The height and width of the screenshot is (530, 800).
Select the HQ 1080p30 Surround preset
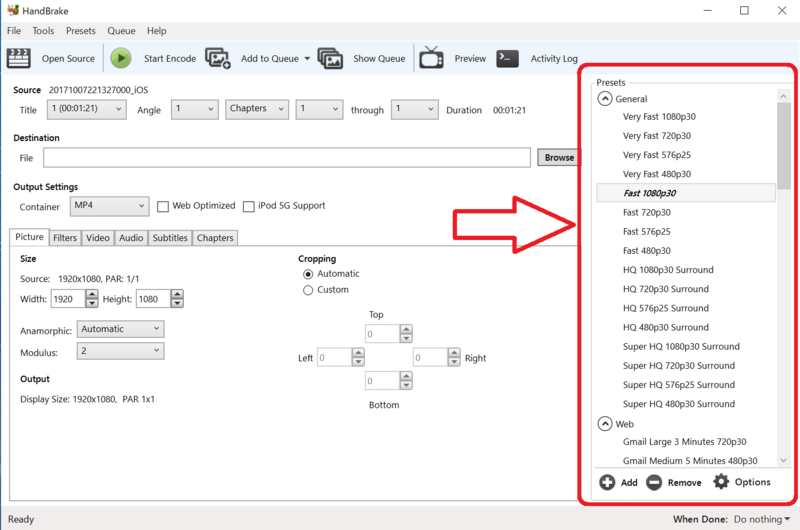668,270
